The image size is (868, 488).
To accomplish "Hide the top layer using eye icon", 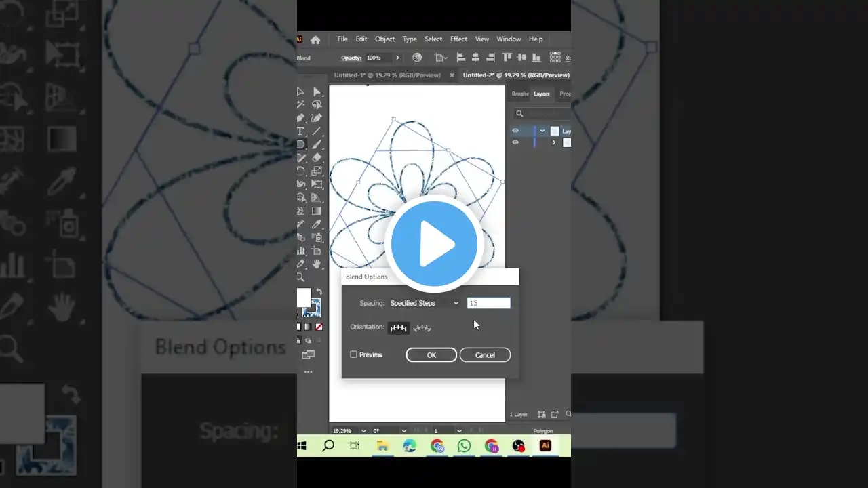I will click(x=515, y=131).
